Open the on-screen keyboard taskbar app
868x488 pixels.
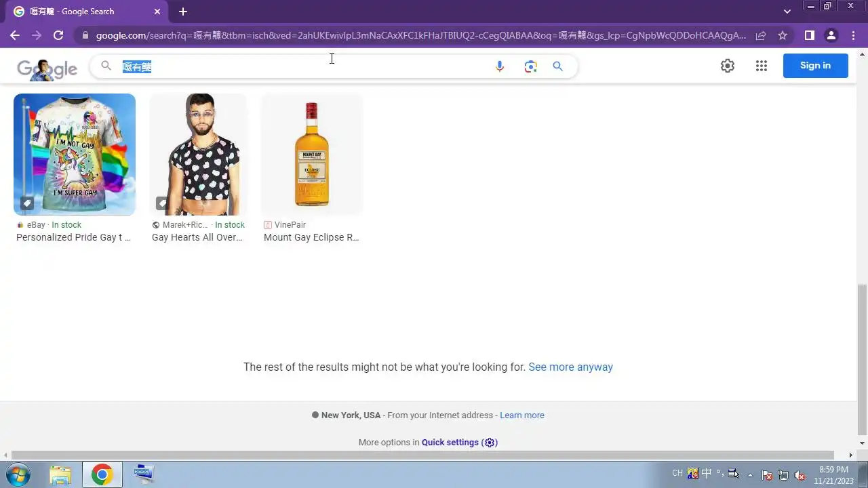pyautogui.click(x=144, y=474)
